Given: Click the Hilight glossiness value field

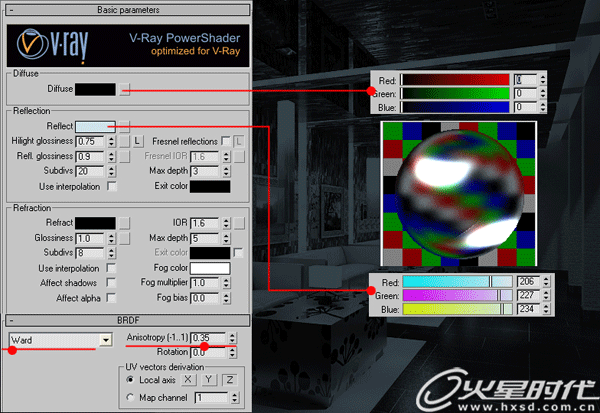Looking at the screenshot, I should pos(90,142).
